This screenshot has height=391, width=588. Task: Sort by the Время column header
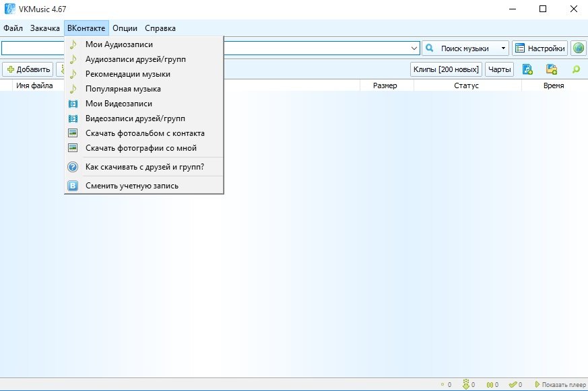pos(554,85)
